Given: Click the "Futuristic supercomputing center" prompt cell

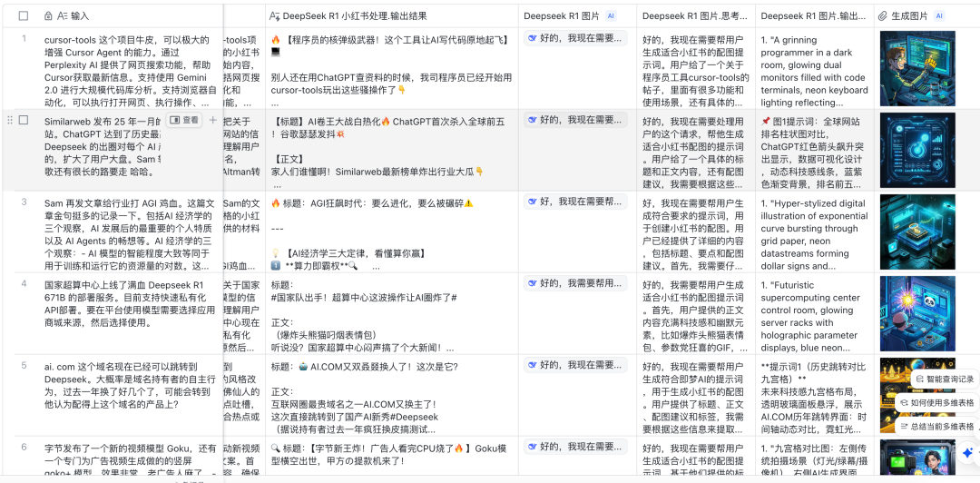Looking at the screenshot, I should pyautogui.click(x=814, y=313).
